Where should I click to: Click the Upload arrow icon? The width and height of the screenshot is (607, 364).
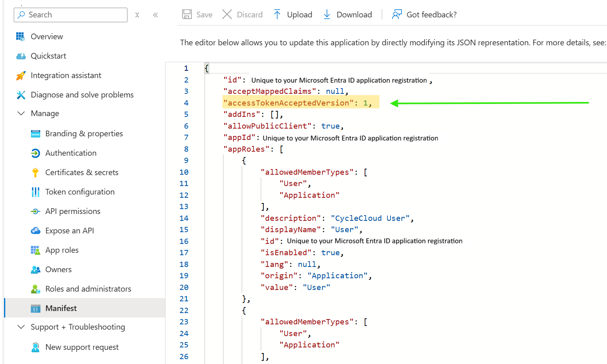(277, 15)
